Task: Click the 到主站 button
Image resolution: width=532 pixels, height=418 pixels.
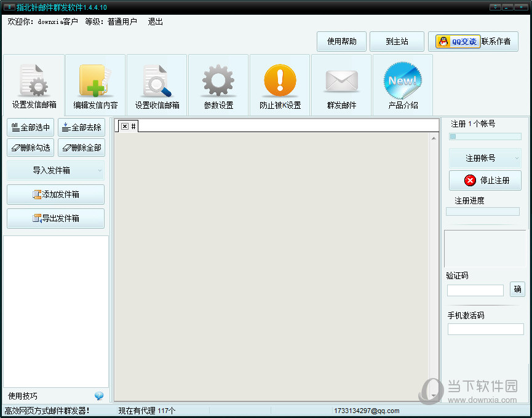Action: pyautogui.click(x=397, y=41)
